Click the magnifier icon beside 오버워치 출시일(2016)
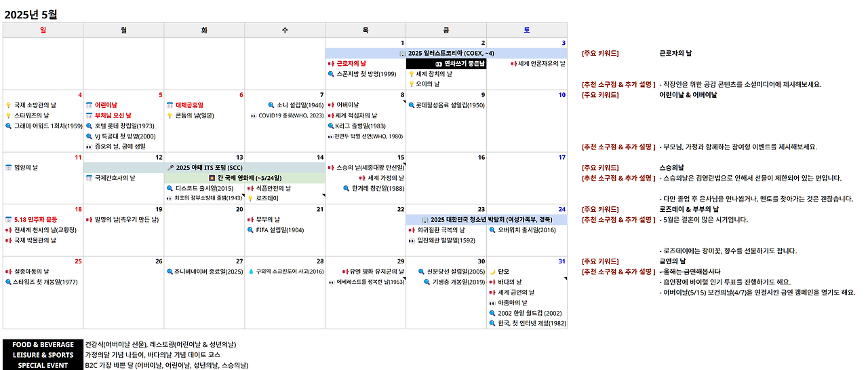868x370 pixels. point(492,229)
